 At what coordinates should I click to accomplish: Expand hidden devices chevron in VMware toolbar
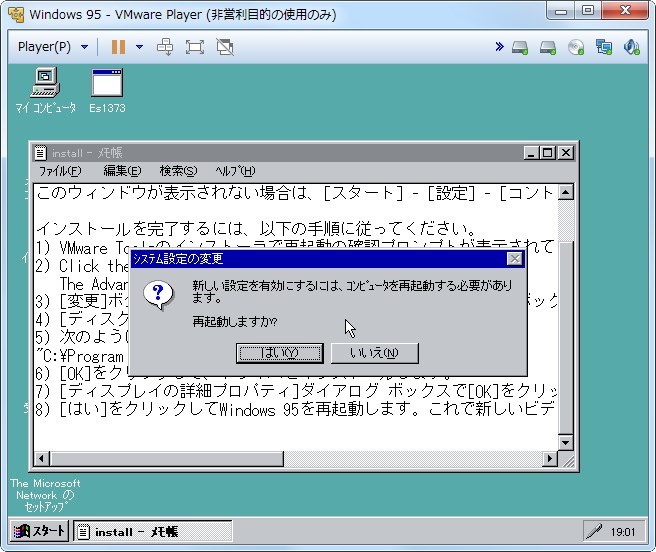(x=499, y=46)
